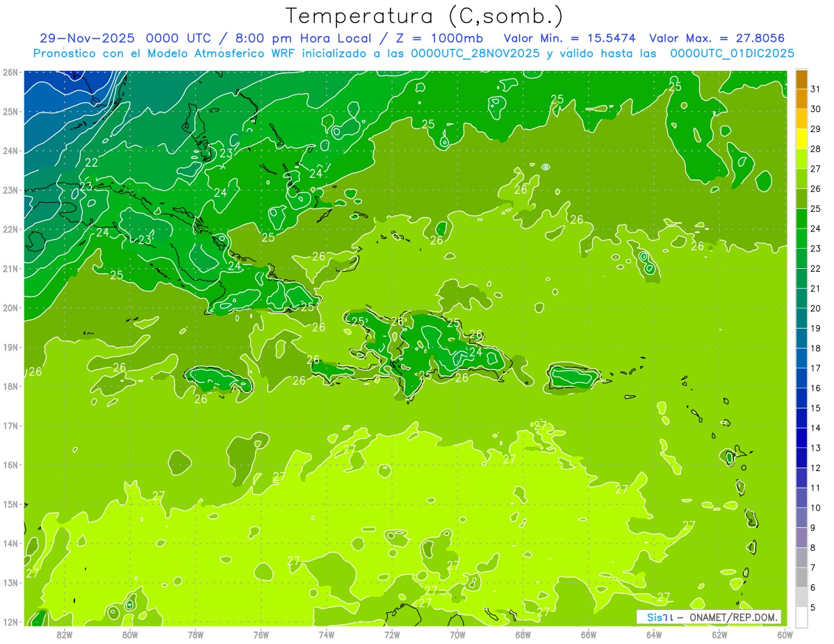Click the "74W" longitude axis label
Viewport: 834px width, 644px height.
pyautogui.click(x=327, y=634)
